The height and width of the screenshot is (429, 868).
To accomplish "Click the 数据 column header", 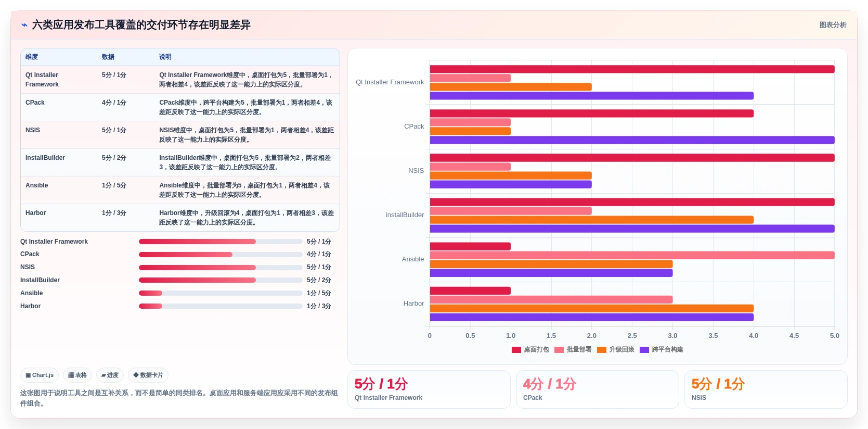I will pos(108,57).
